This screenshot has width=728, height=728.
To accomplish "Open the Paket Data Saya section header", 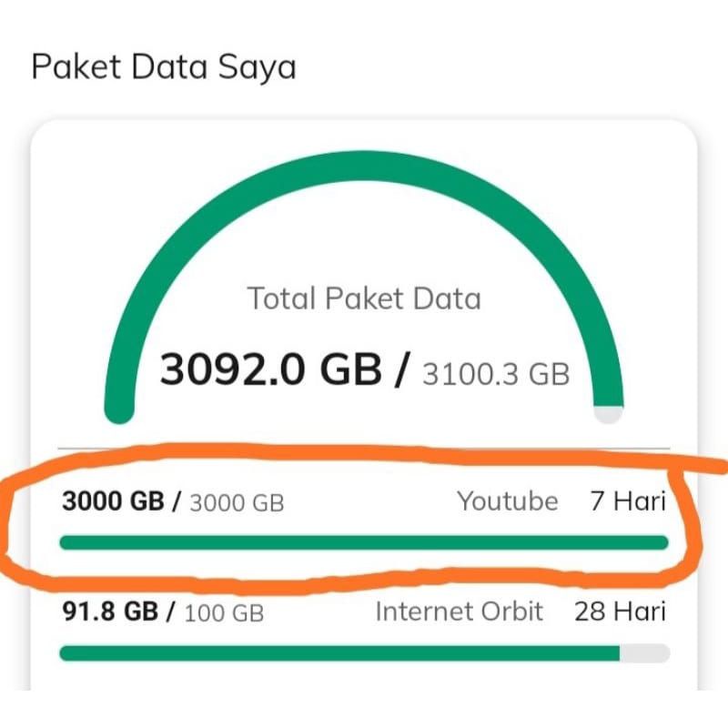I will pos(160,65).
